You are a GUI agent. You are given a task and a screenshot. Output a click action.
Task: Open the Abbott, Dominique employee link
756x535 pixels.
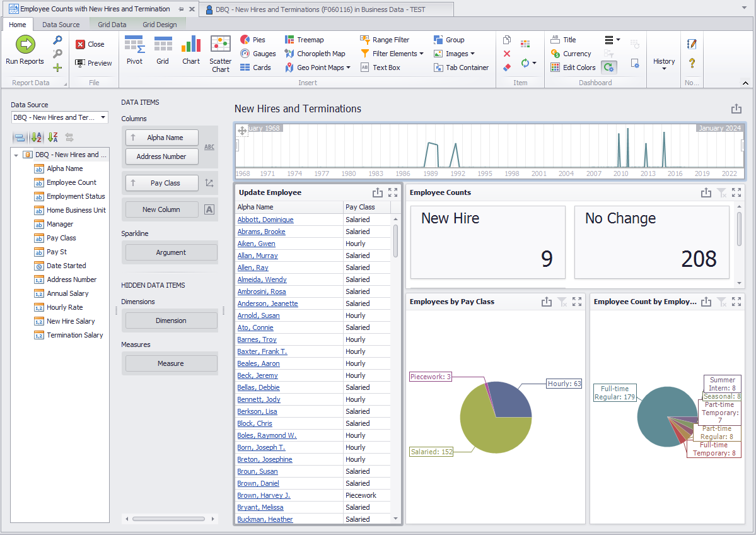click(265, 220)
